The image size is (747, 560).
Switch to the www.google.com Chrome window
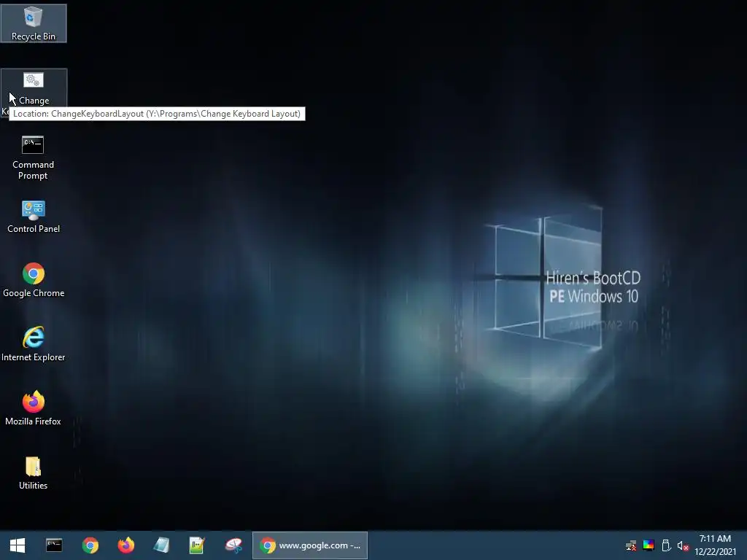(x=309, y=545)
